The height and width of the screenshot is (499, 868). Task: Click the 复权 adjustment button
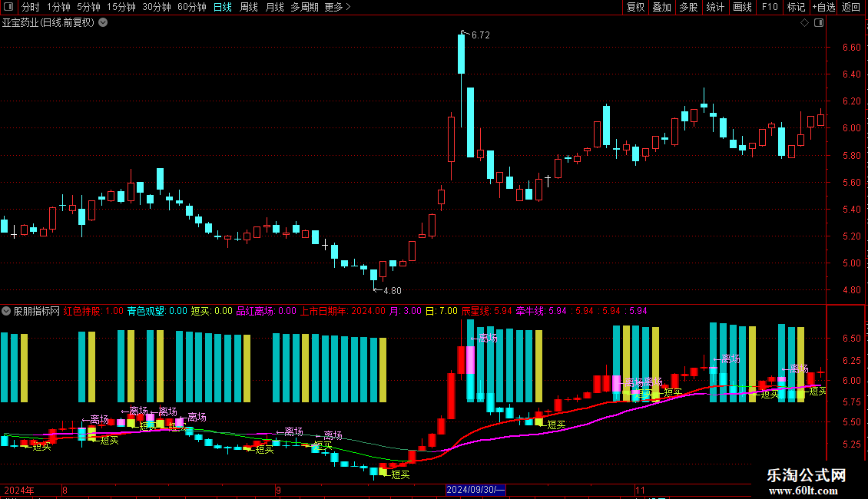tap(635, 7)
